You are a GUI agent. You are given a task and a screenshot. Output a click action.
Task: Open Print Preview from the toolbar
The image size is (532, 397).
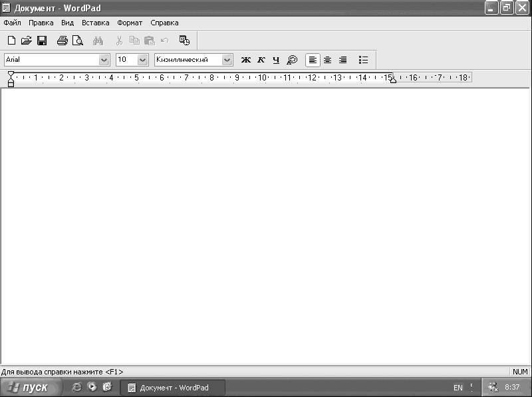(x=77, y=41)
